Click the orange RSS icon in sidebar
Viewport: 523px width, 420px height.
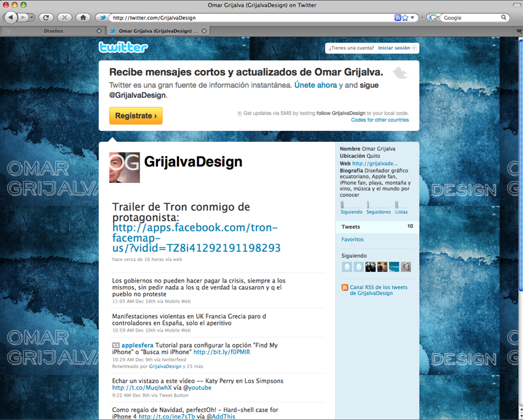tap(345, 287)
